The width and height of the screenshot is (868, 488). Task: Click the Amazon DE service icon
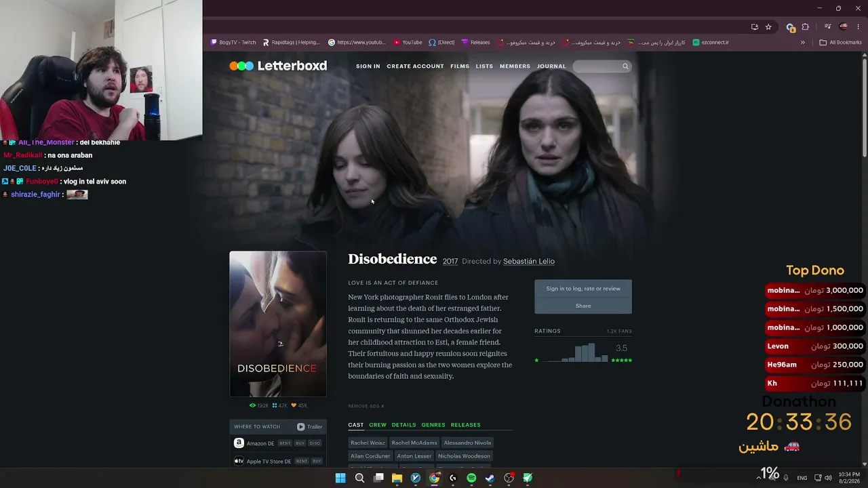click(x=239, y=443)
